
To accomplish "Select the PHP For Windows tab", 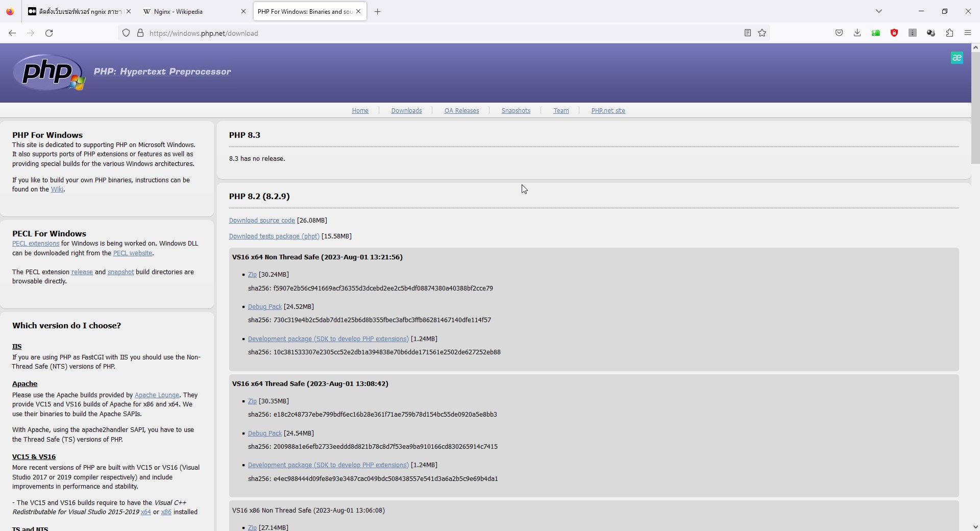I will pos(309,11).
